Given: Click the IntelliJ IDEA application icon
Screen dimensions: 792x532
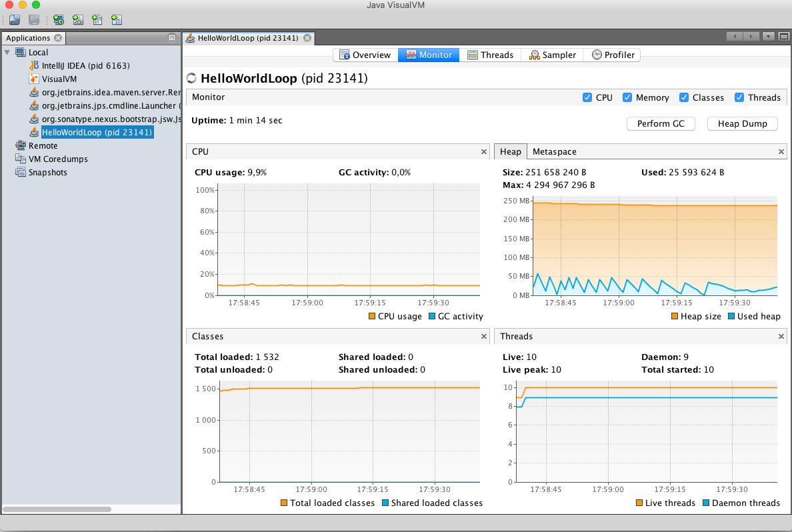Looking at the screenshot, I should point(34,66).
